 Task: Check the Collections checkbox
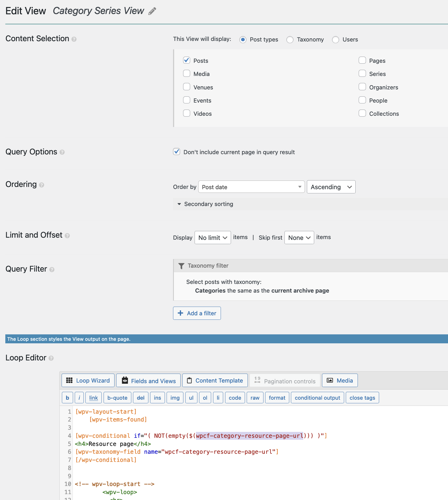coord(362,113)
